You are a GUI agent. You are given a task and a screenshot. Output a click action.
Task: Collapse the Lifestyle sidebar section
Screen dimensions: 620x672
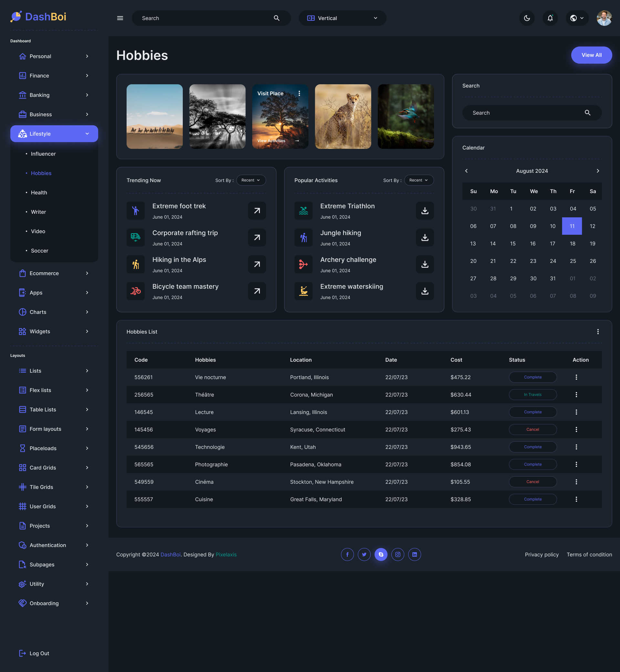[87, 133]
